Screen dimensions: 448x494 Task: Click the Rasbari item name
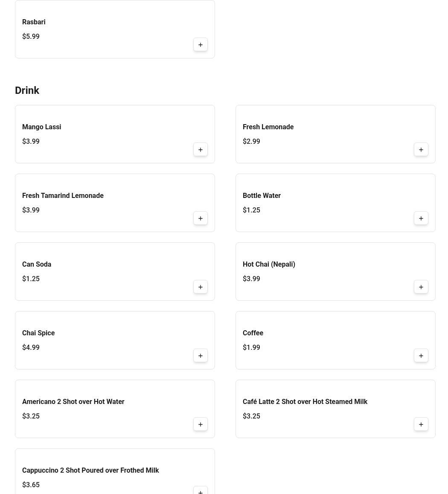click(34, 22)
